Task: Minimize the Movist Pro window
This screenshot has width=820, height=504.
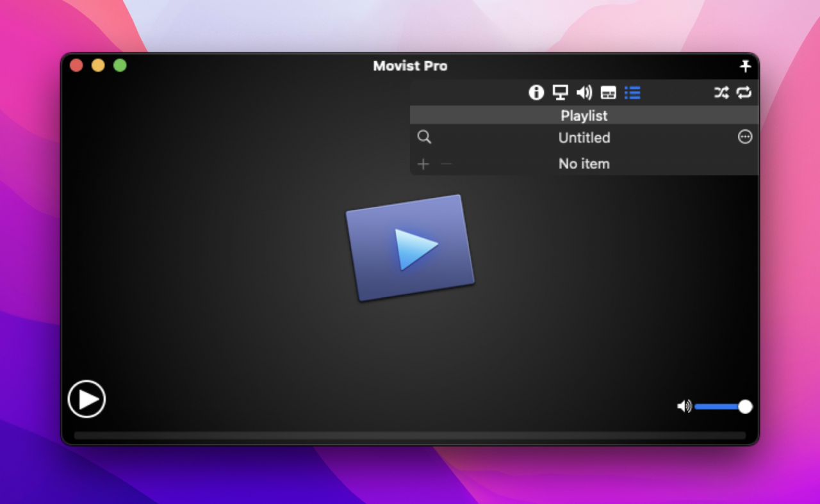Action: [x=98, y=65]
